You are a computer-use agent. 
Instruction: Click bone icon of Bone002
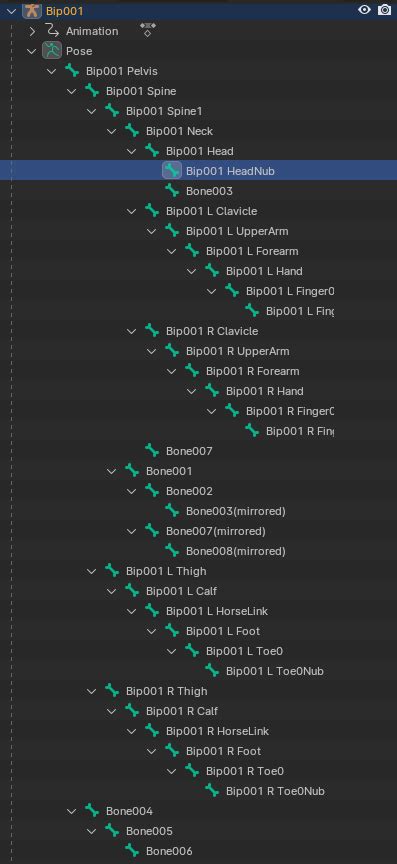(152, 490)
